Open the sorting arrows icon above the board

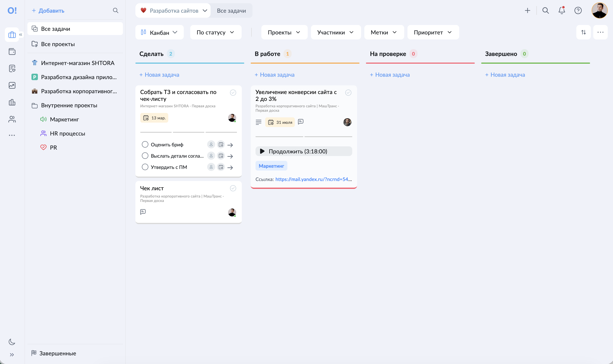coord(583,32)
